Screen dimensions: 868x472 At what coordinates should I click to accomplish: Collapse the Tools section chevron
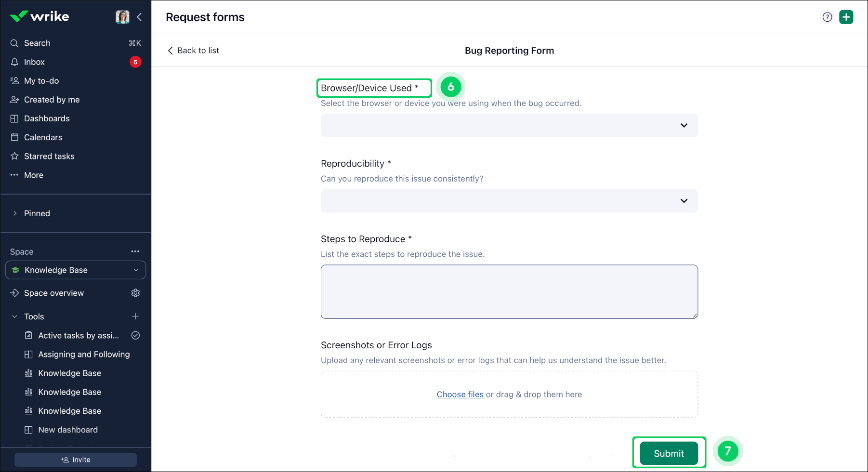pyautogui.click(x=15, y=316)
